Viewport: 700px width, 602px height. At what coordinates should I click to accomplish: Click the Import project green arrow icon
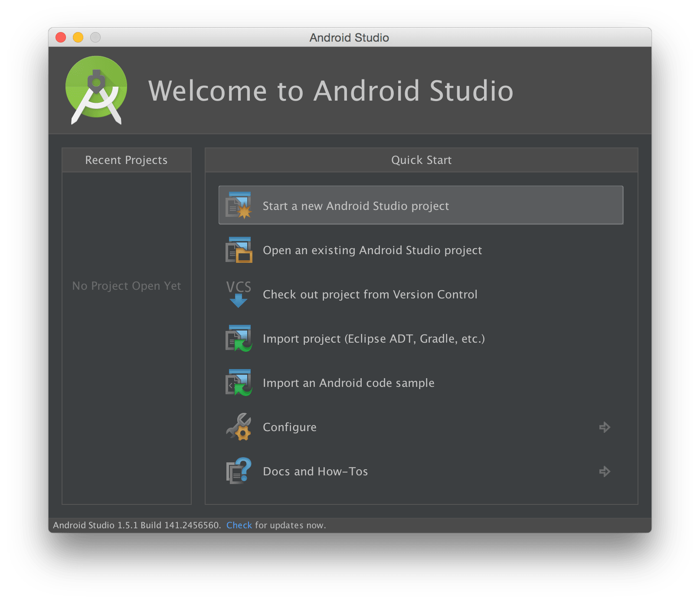239,338
